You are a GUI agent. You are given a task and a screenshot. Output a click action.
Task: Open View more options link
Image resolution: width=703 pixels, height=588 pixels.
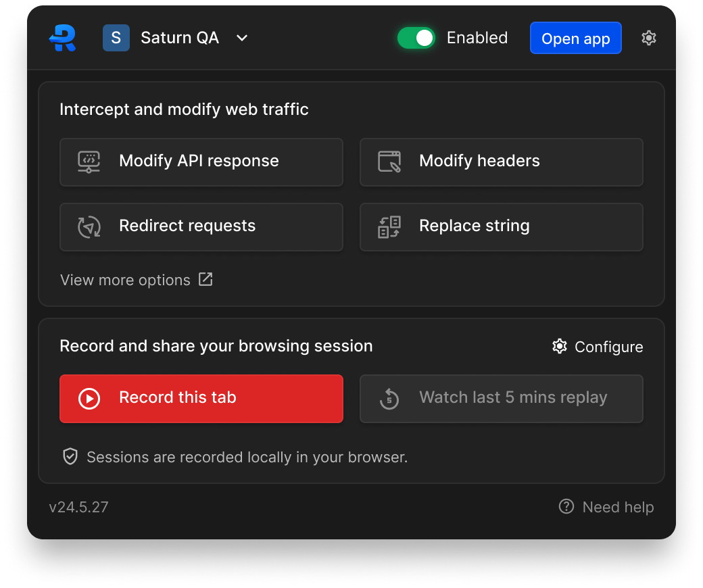pyautogui.click(x=137, y=280)
